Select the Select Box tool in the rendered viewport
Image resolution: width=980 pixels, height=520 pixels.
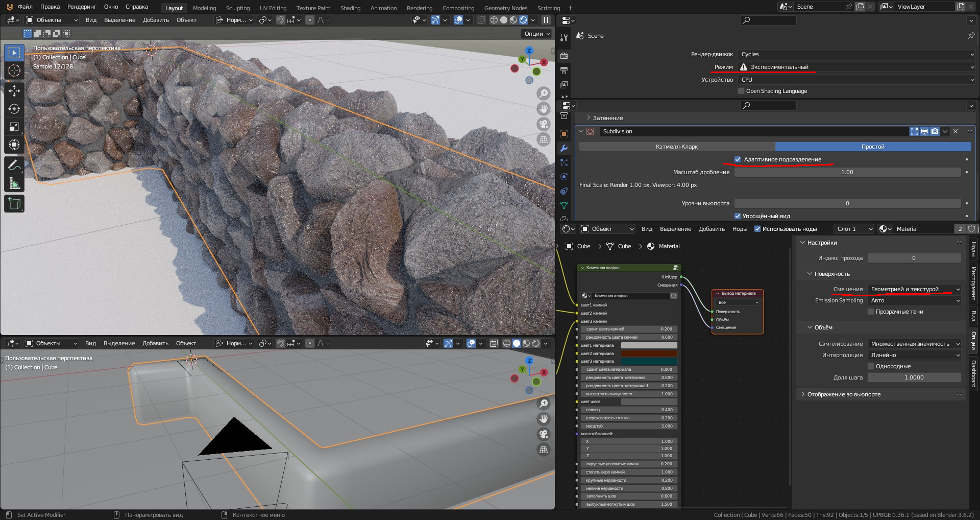coord(14,53)
